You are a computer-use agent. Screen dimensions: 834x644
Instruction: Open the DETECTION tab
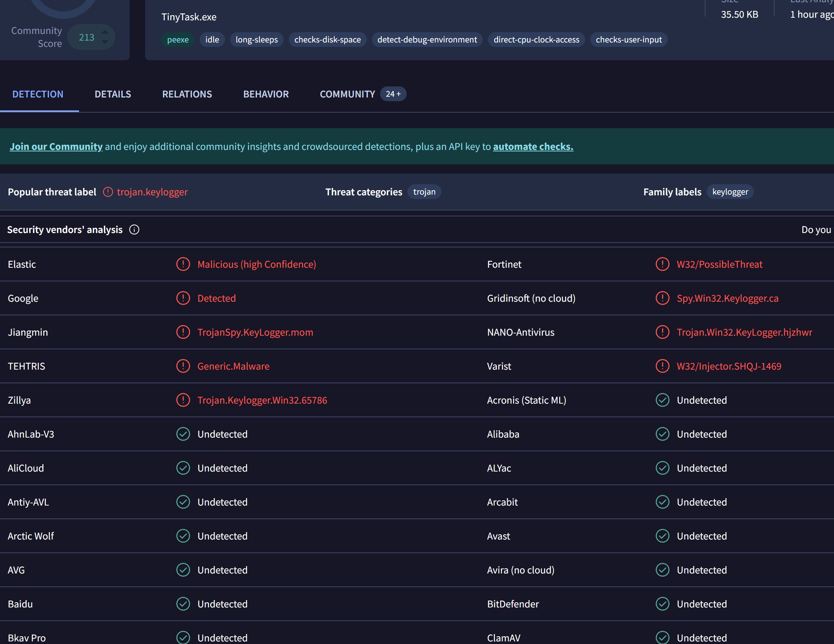pyautogui.click(x=38, y=94)
